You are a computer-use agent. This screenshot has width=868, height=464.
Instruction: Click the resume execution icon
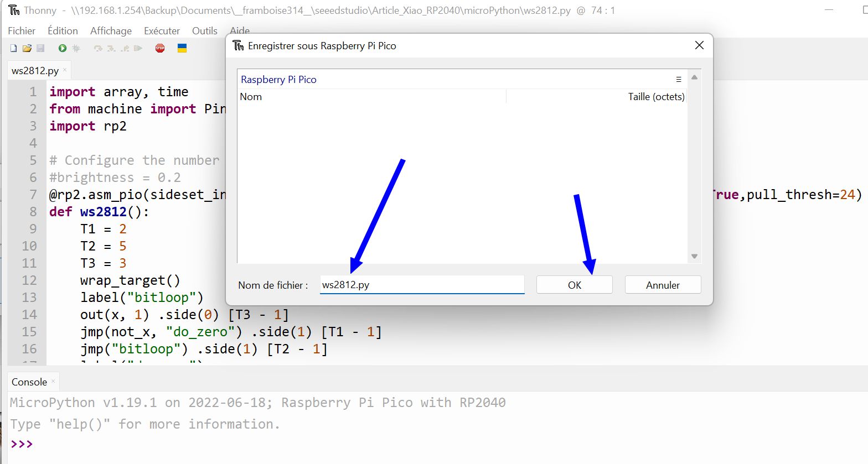[138, 49]
